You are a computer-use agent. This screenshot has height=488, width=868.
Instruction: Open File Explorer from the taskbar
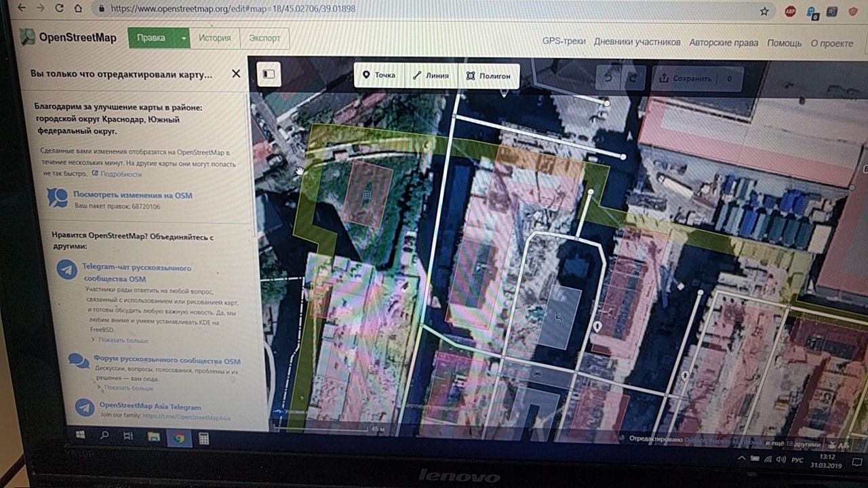(153, 438)
